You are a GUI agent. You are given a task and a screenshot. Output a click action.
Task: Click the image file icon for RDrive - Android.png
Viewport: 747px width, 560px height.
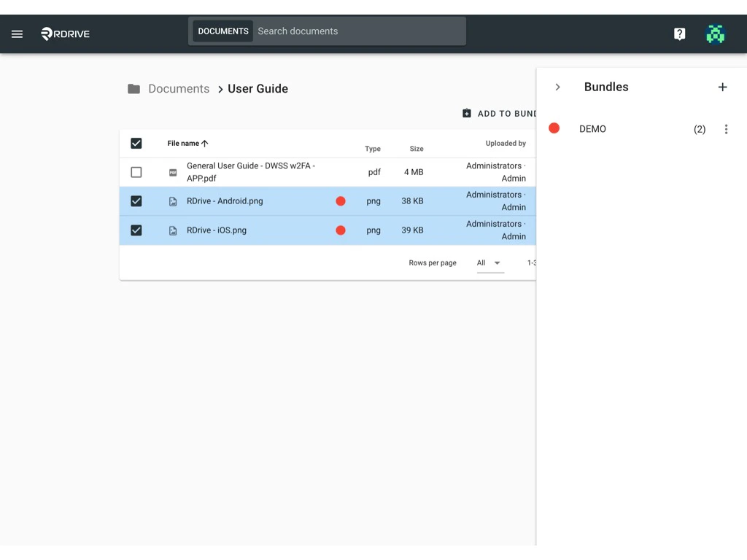(172, 201)
